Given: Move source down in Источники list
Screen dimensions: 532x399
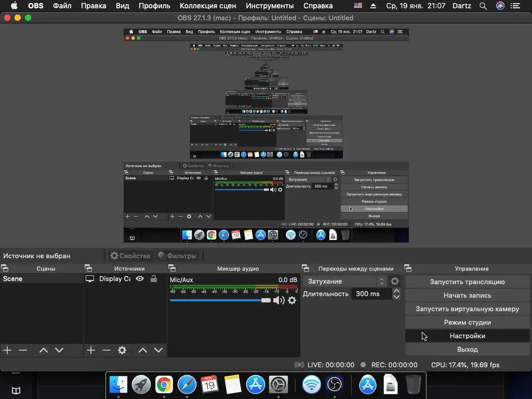Looking at the screenshot, I should [x=158, y=350].
